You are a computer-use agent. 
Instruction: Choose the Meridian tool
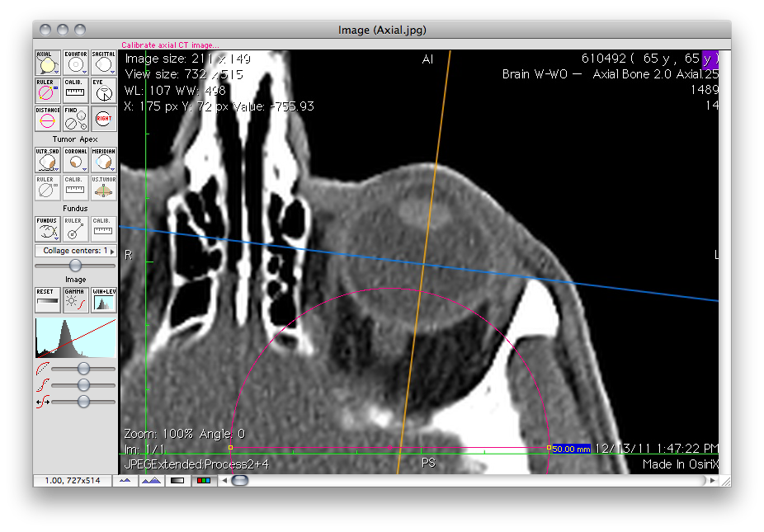[x=103, y=161]
